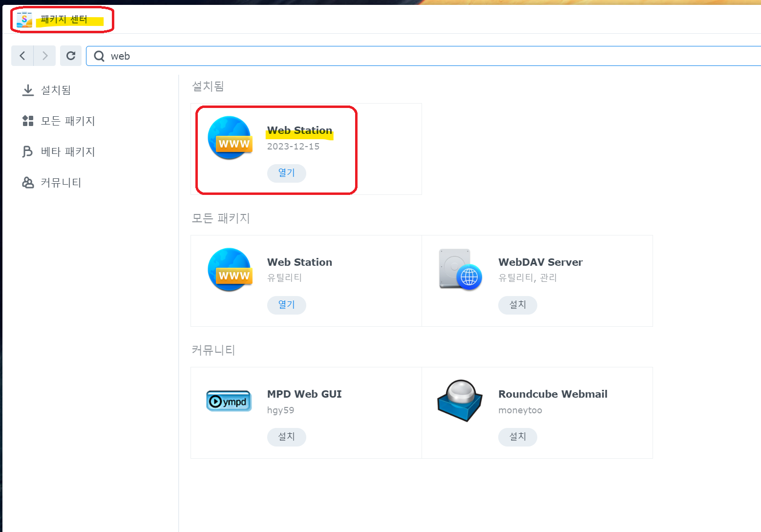Click Web Station title labeled 유틸리티
This screenshot has width=761, height=532.
(x=299, y=262)
